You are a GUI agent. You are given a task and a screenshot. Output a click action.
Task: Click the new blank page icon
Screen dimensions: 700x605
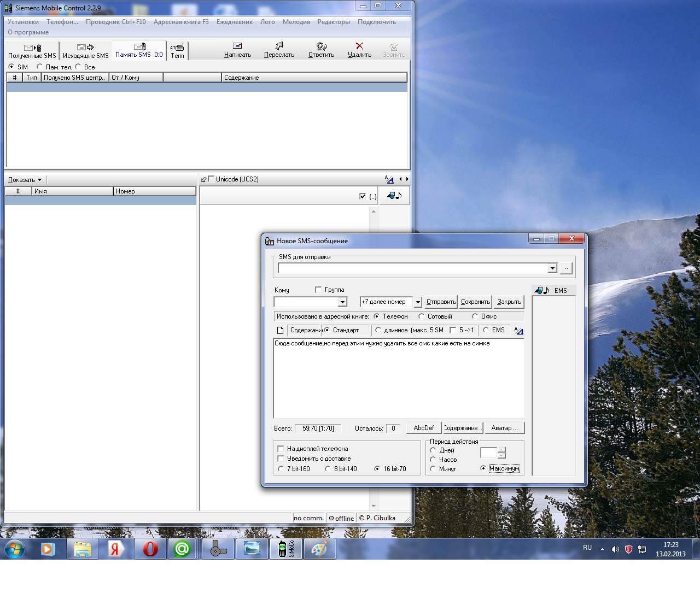click(x=280, y=330)
